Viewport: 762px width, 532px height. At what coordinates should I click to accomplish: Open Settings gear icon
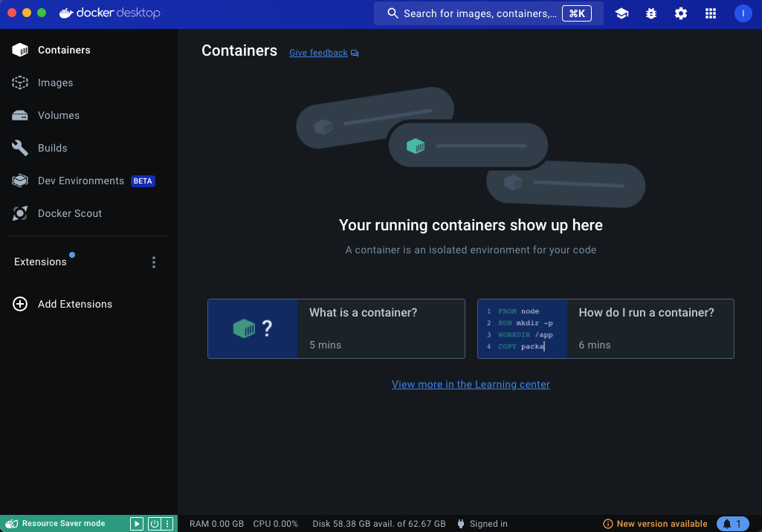(681, 13)
